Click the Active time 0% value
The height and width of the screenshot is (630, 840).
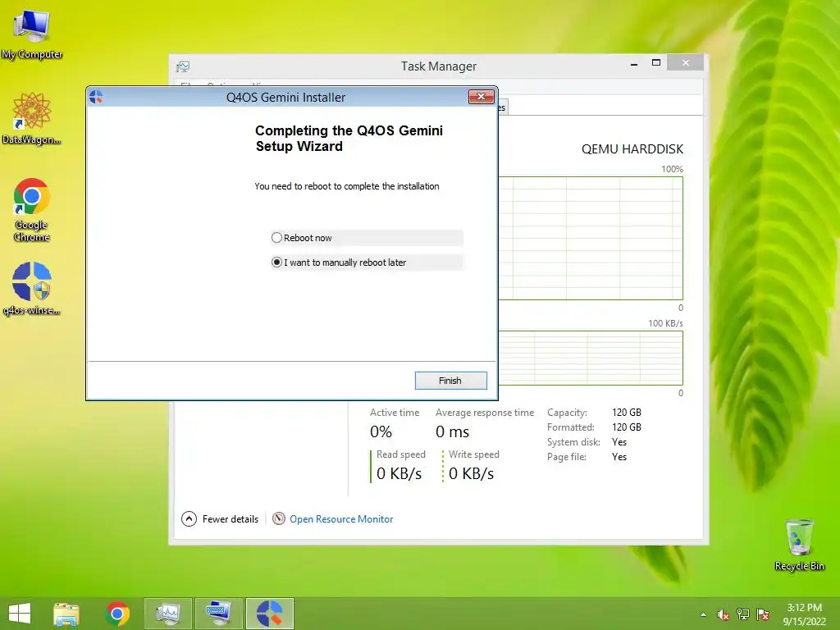pos(381,431)
